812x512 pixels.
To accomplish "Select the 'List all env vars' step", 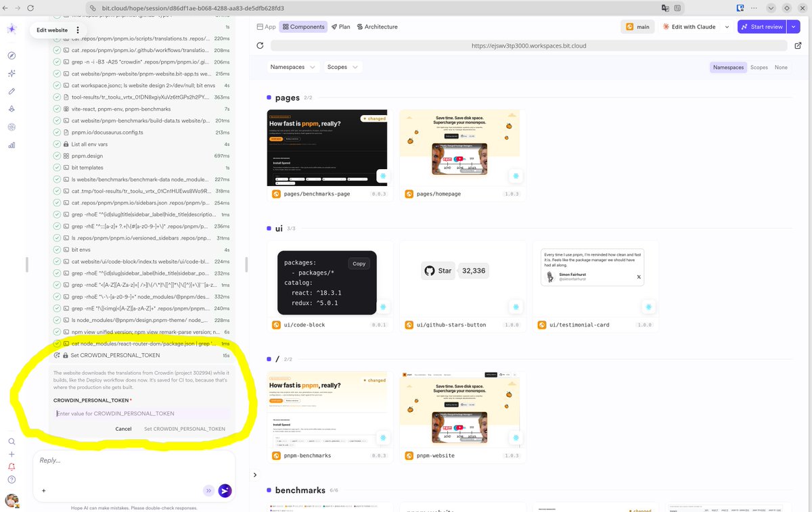I will 142,144.
